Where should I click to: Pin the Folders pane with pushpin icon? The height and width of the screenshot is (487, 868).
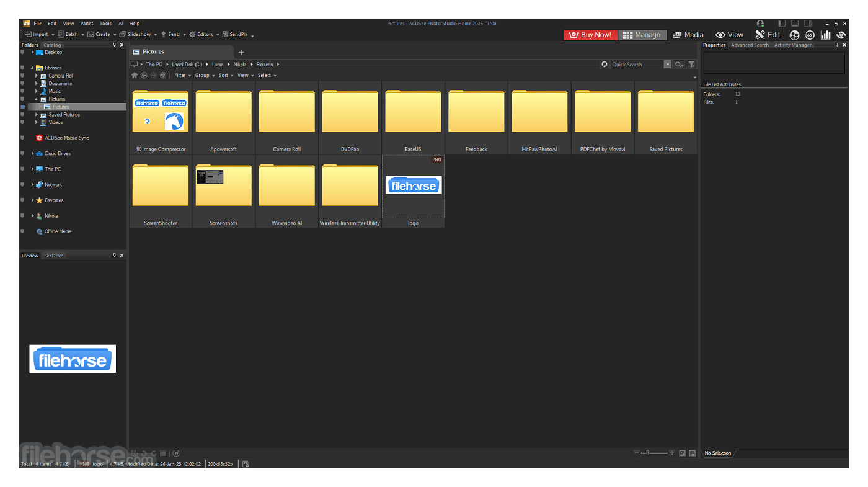click(114, 45)
